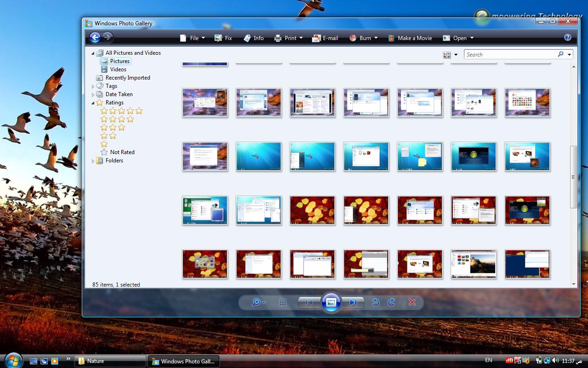Go to the previous photo

309,302
